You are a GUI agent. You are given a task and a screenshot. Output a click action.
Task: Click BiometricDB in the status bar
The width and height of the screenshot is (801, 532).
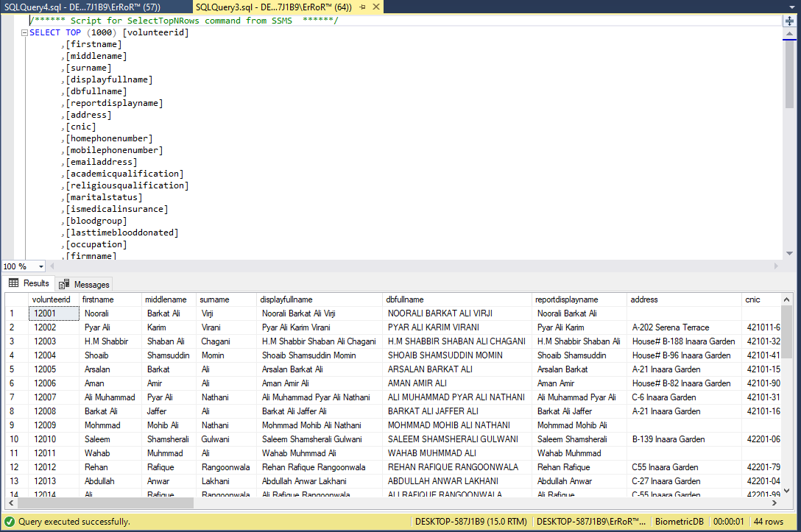tap(681, 520)
